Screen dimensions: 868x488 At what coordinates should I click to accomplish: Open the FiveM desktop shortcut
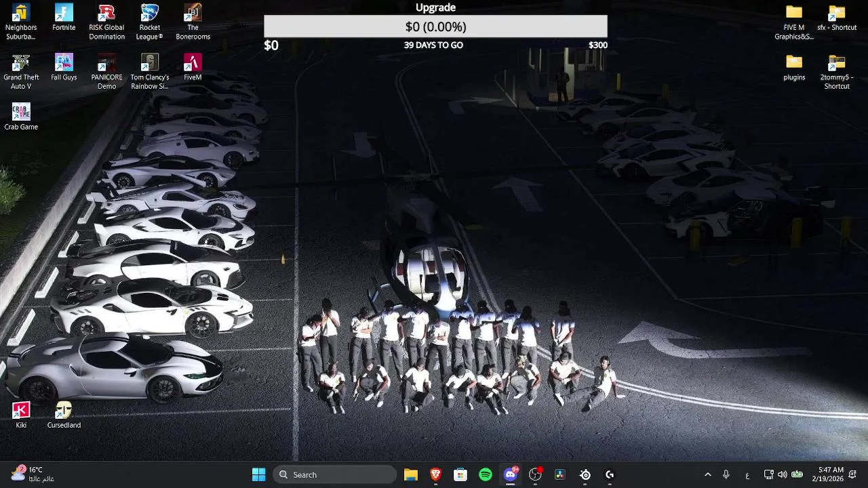coord(193,68)
